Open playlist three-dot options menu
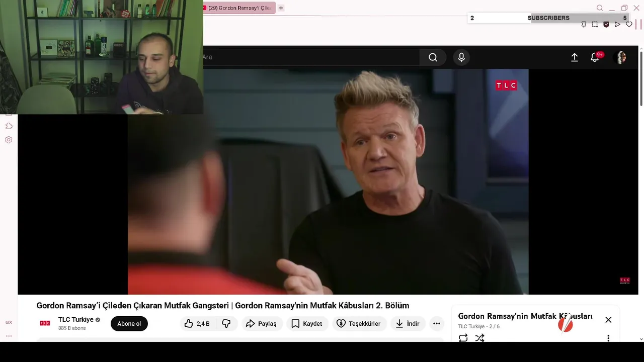This screenshot has width=644, height=362. 608,338
